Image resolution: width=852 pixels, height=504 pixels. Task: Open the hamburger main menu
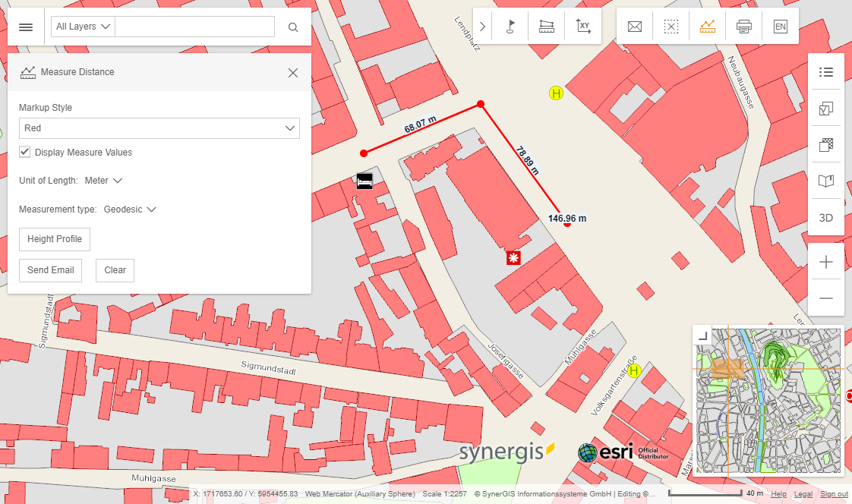(26, 27)
